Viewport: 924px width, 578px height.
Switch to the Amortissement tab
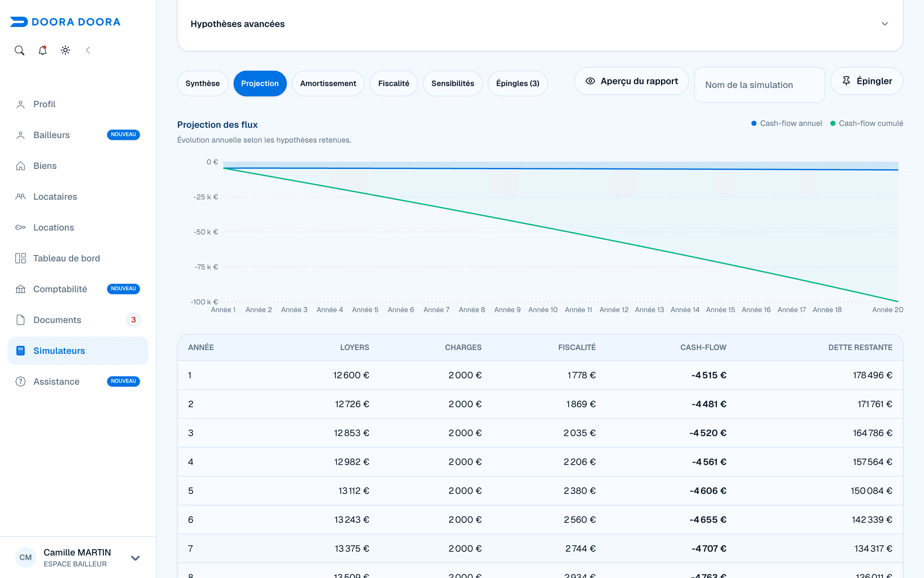click(328, 83)
